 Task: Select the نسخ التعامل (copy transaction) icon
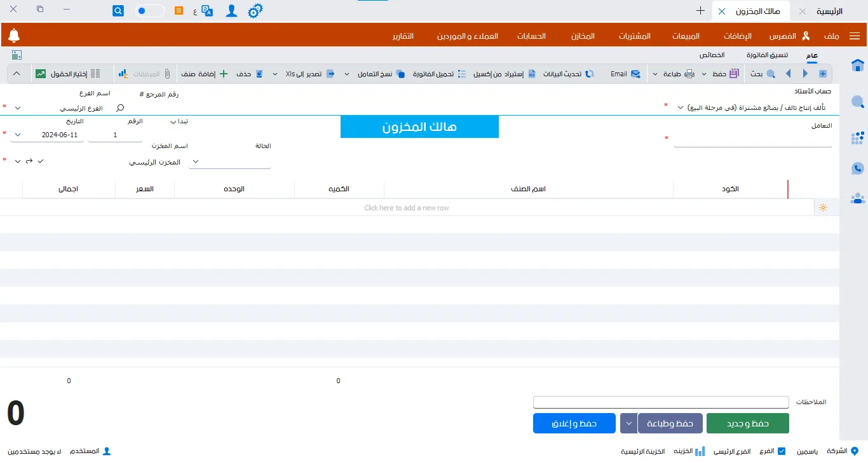(x=401, y=73)
